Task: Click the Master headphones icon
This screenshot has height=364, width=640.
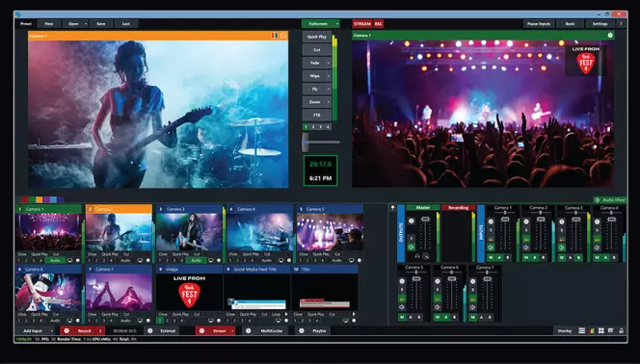Action: point(417,256)
